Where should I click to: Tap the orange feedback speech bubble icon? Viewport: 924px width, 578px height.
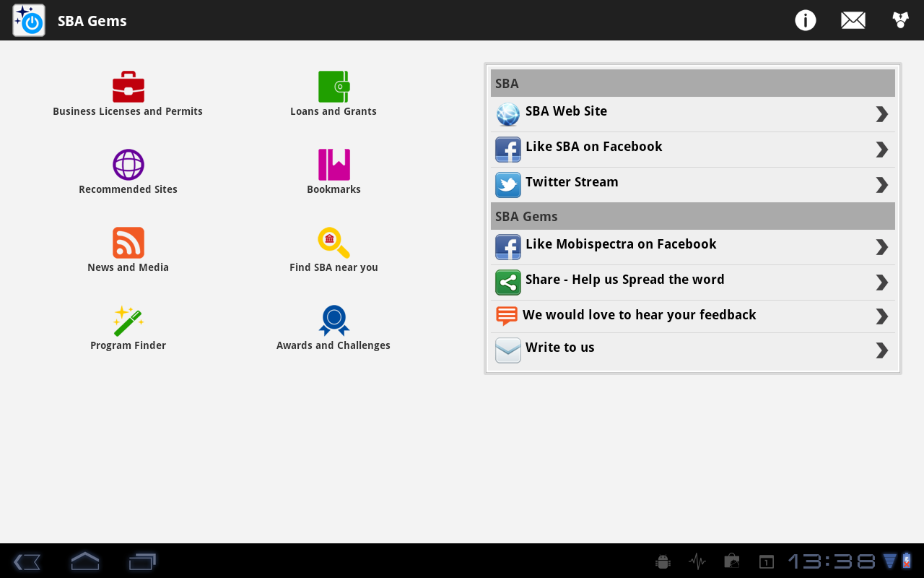507,316
